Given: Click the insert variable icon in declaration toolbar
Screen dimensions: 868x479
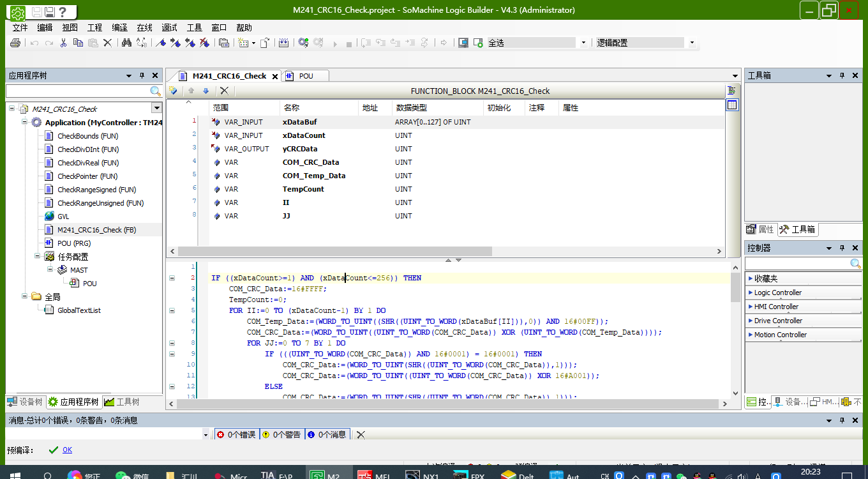Looking at the screenshot, I should pos(173,91).
